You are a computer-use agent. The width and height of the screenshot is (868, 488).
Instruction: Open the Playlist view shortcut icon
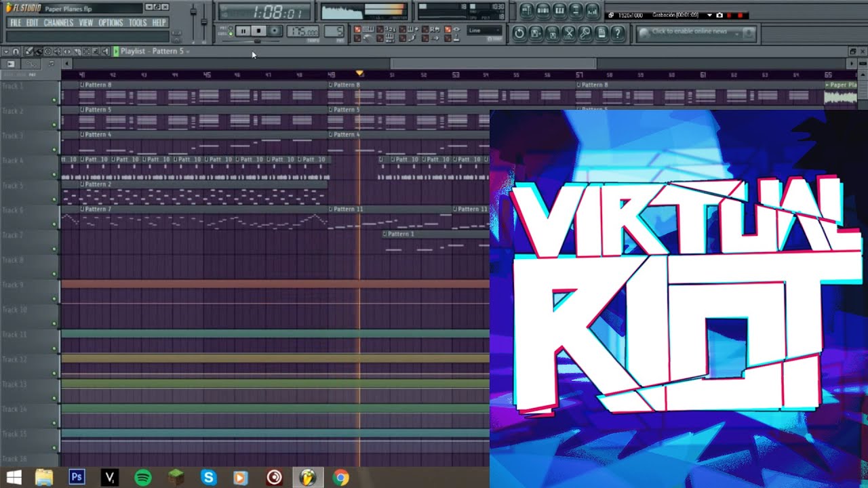click(x=527, y=10)
